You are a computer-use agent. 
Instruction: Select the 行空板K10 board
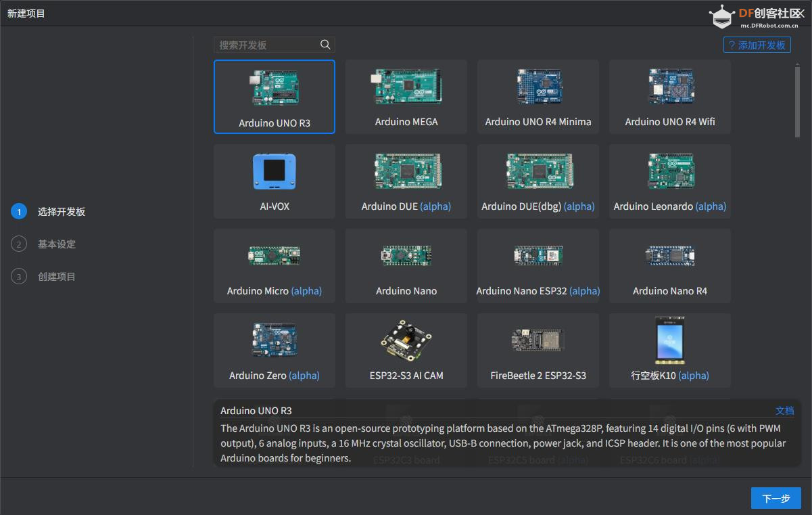[670, 351]
